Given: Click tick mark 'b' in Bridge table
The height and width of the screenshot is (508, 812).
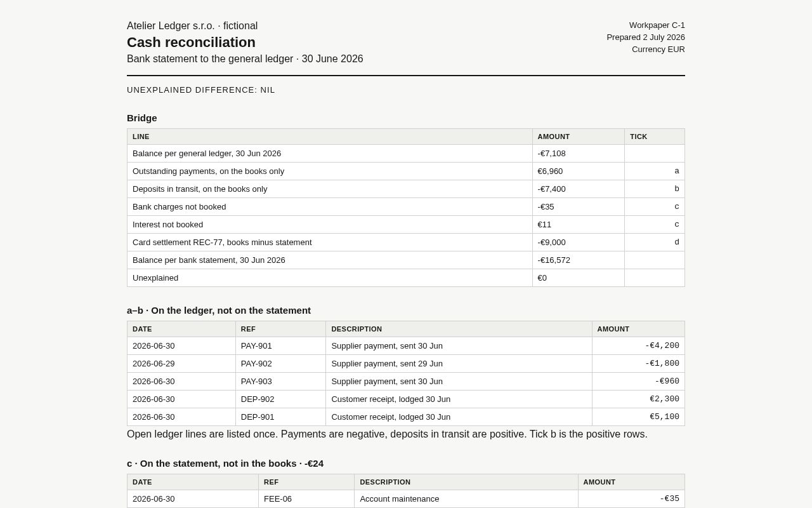Looking at the screenshot, I should point(677,189).
